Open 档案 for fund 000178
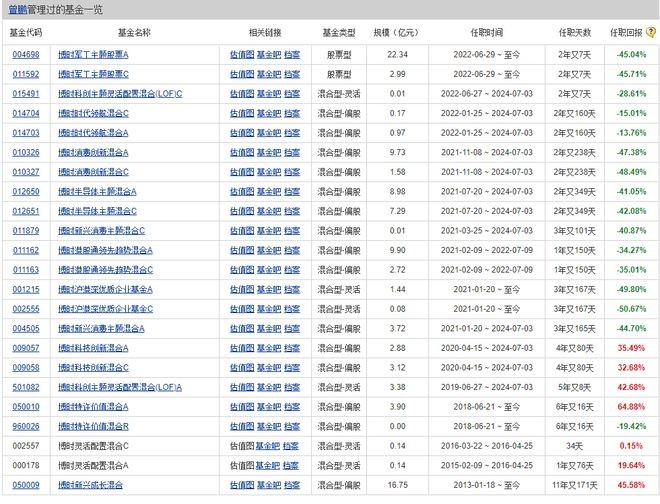Viewport: 660px width, 504px height. pos(292,465)
